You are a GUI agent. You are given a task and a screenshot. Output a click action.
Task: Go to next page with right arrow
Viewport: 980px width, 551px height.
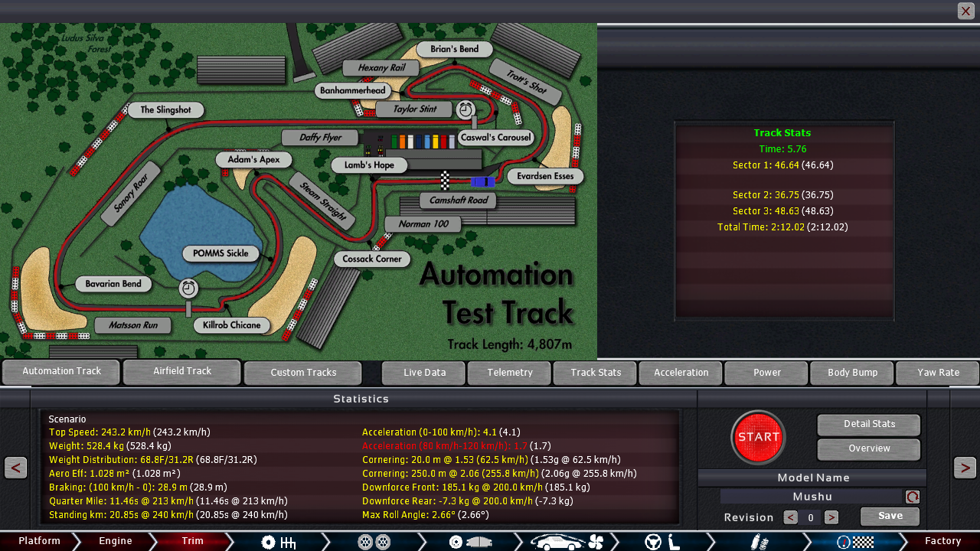(x=965, y=467)
